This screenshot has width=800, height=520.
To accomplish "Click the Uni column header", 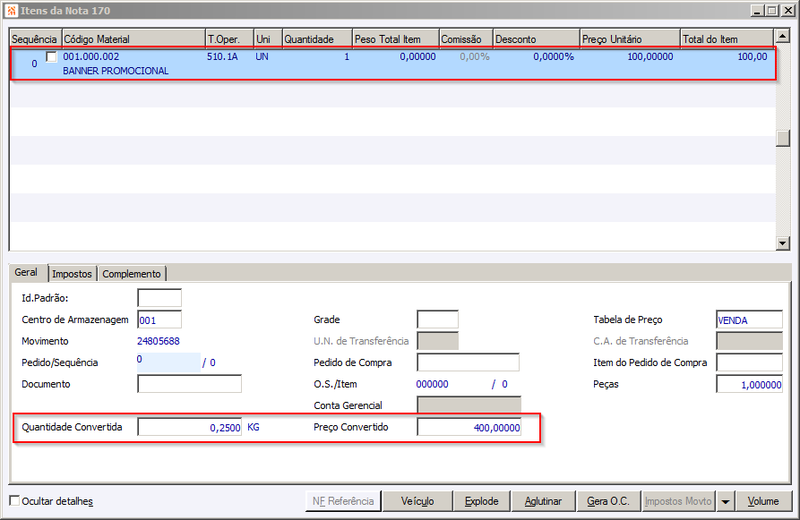I will click(268, 39).
